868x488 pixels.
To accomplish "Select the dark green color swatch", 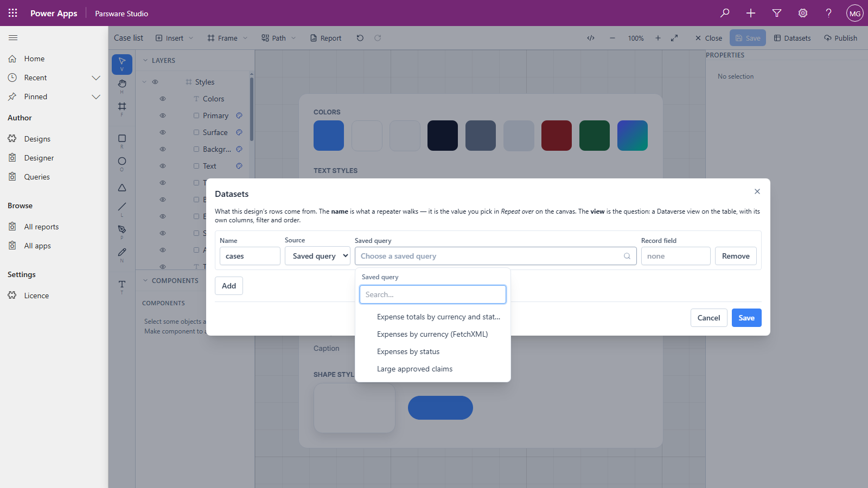I will pos(595,136).
